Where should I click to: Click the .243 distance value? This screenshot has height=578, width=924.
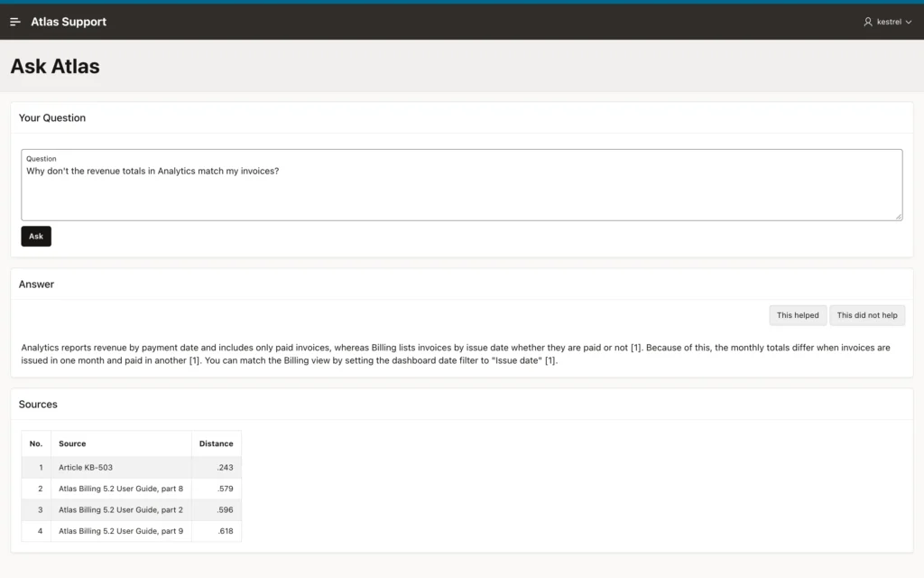coord(225,467)
